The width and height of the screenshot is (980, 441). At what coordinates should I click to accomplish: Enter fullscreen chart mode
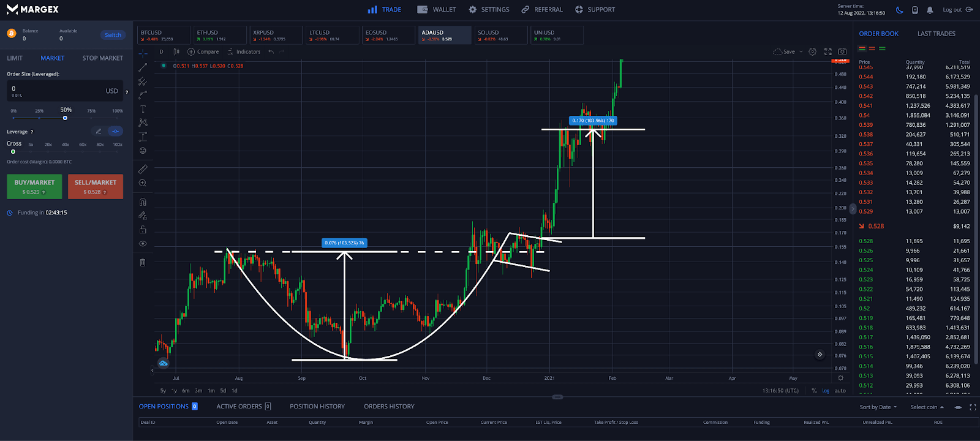[828, 52]
